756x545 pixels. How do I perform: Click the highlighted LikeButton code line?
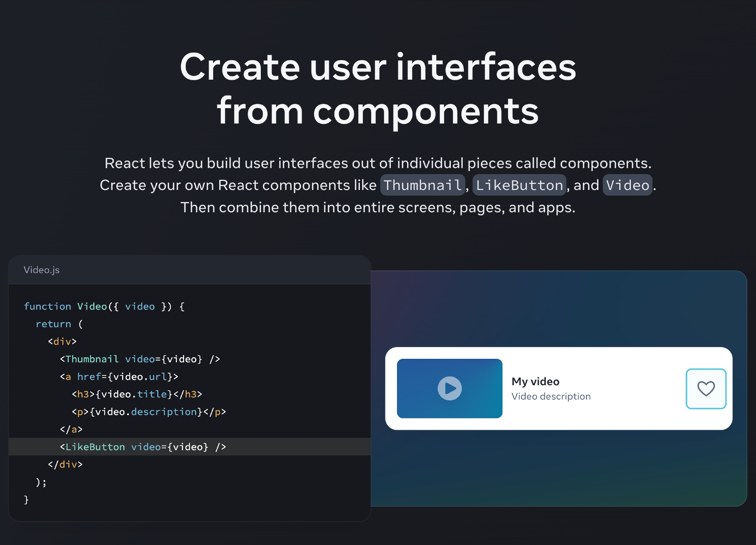(143, 447)
